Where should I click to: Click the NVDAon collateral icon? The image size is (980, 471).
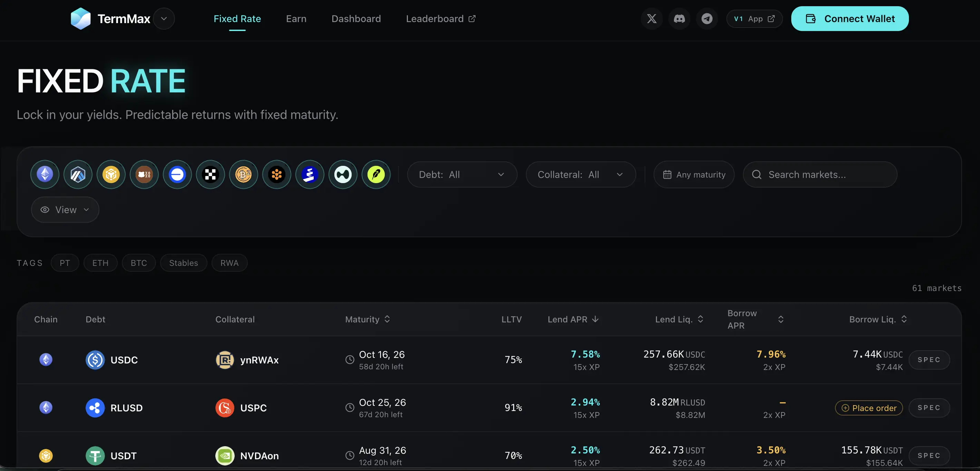pos(225,455)
